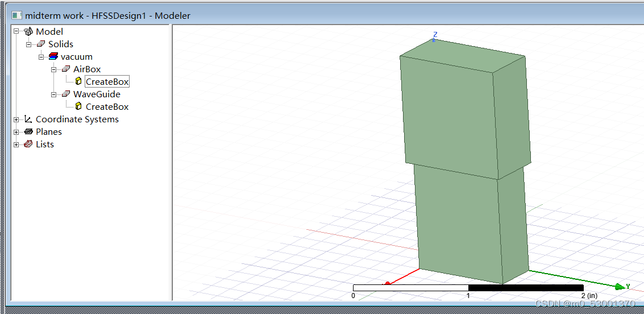Click the Planes icon
Screen dimensions: 644x314
(28, 132)
